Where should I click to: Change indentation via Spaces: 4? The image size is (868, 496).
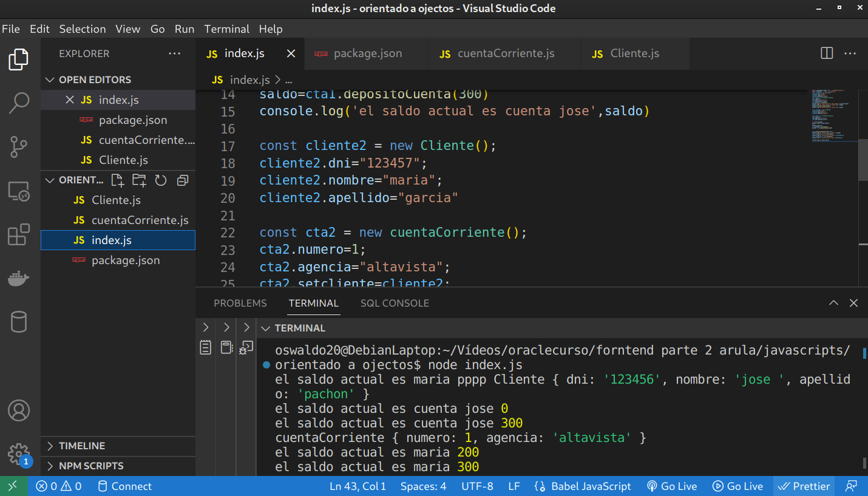click(x=423, y=486)
